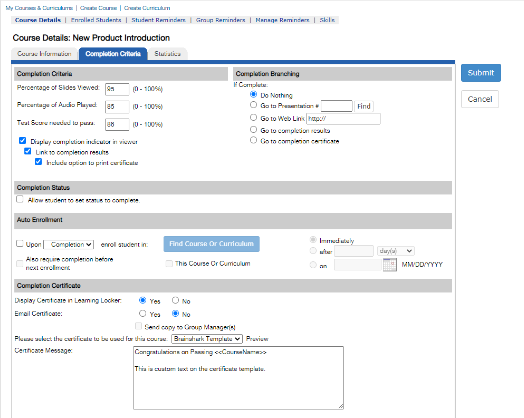Click the Percentage of Slides Viewed field
Viewport: 524px width, 418px height.
117,89
